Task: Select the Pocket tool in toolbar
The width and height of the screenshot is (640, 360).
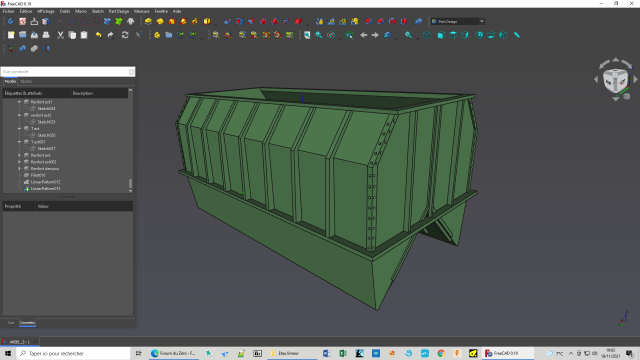Action: [x=228, y=21]
